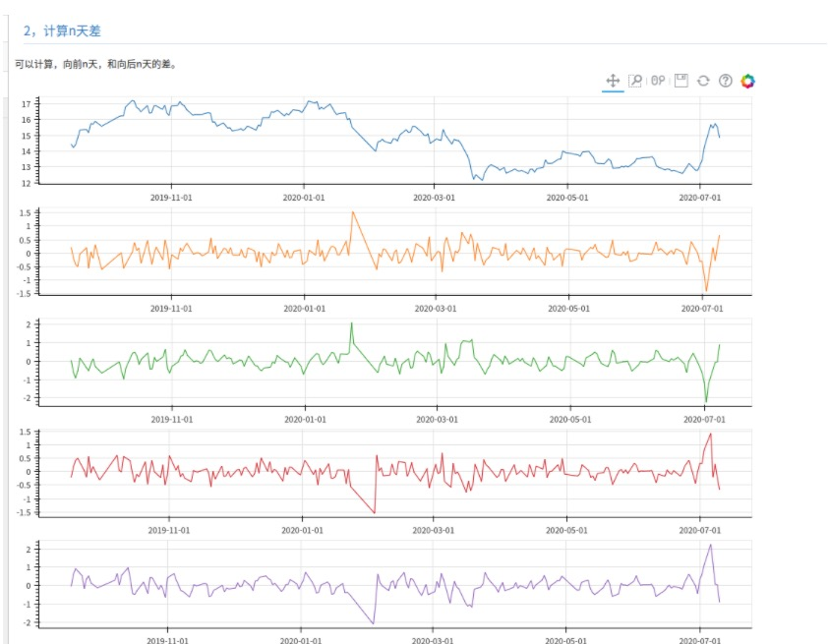Image resolution: width=828 pixels, height=644 pixels.
Task: Toggle the "0P" tool active state
Action: 657,81
